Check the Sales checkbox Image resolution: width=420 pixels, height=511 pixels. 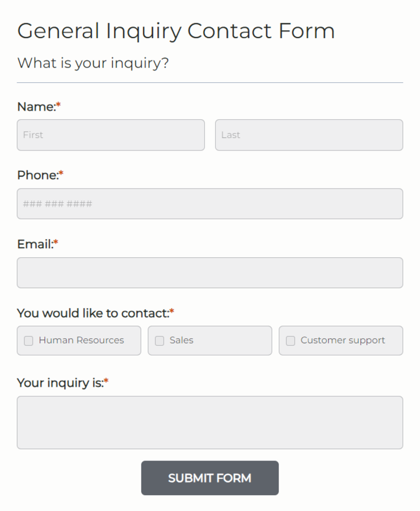pos(159,341)
